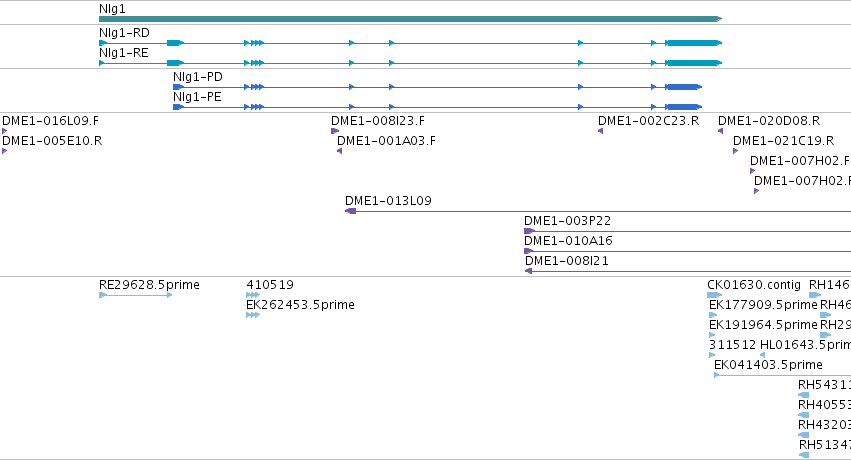The height and width of the screenshot is (460, 851).
Task: Click the triple arrows under EK262453.5prime
Action: pos(253,315)
